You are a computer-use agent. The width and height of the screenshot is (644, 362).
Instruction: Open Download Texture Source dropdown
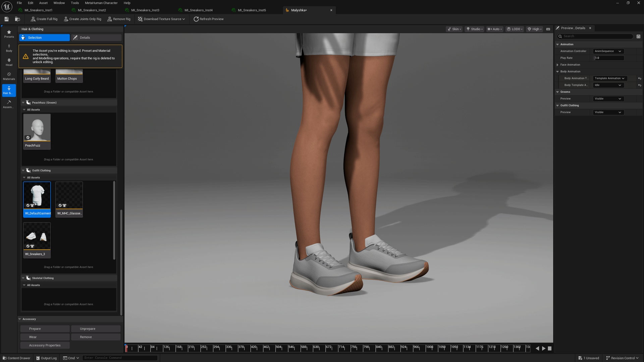pos(161,19)
